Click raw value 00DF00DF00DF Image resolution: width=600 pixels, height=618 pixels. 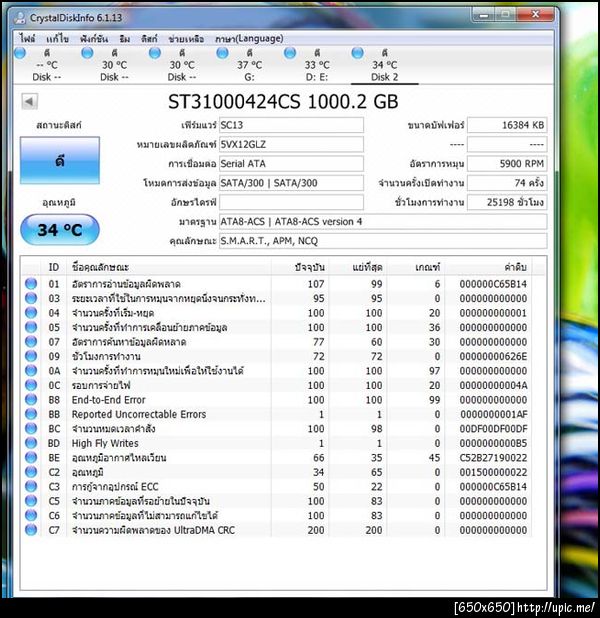(493, 429)
